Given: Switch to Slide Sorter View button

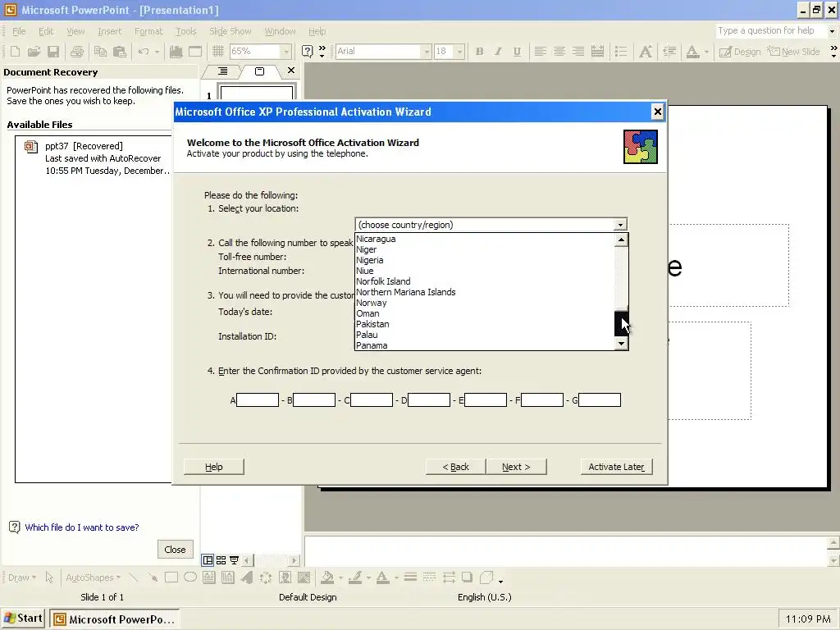Looking at the screenshot, I should tap(221, 560).
